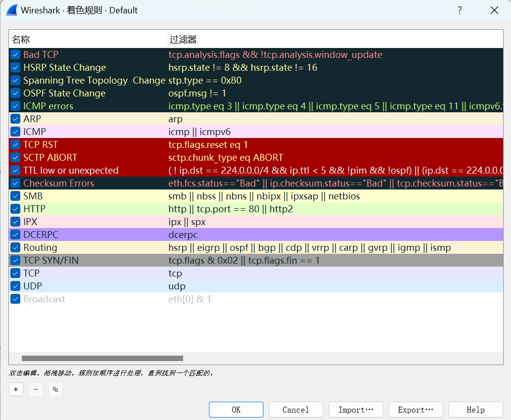
Task: Click the filter 'ospf.msg != 1'
Action: (x=197, y=93)
